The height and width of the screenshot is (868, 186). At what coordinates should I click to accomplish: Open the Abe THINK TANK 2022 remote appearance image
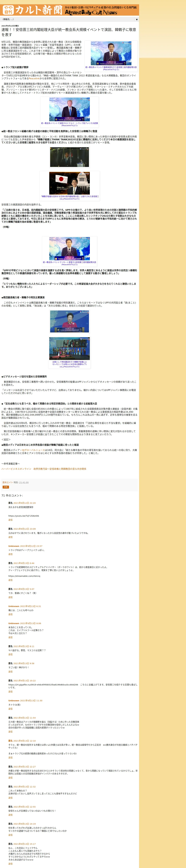point(70,249)
